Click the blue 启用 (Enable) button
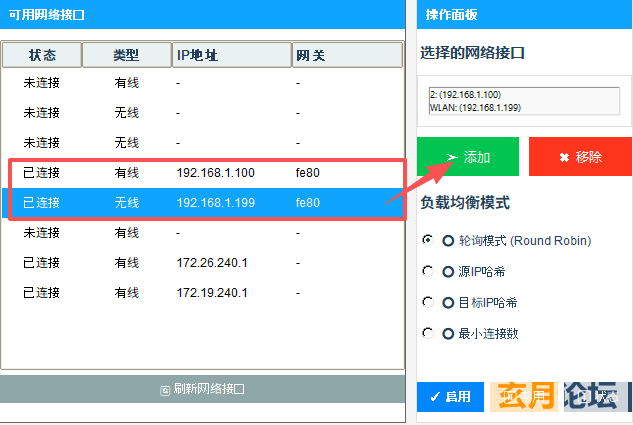The image size is (633, 425). coord(450,396)
